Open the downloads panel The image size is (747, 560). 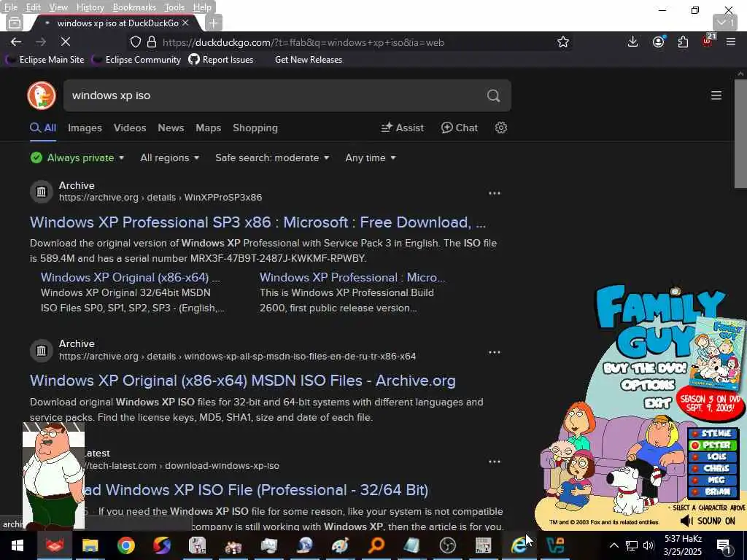(632, 42)
